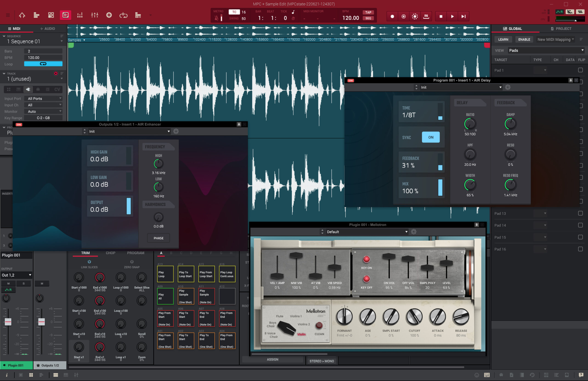
Task: Click the IN punch-in button
Action: tap(426, 17)
